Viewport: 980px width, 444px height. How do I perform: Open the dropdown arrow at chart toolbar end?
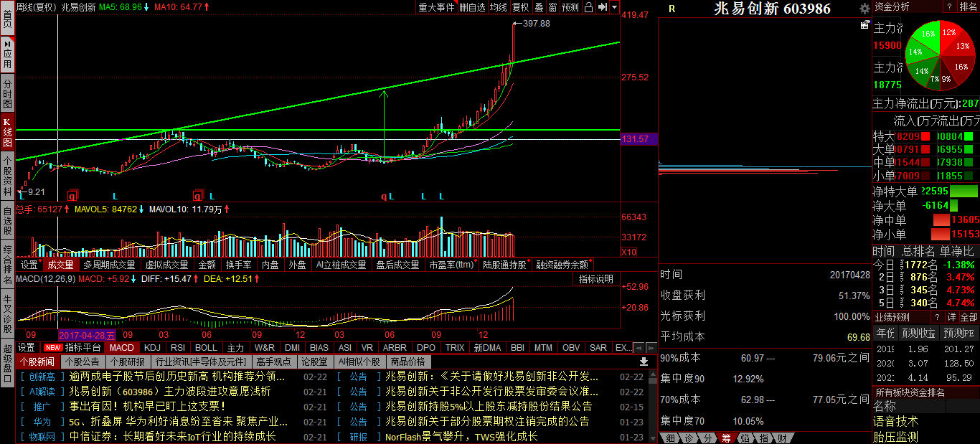click(615, 7)
